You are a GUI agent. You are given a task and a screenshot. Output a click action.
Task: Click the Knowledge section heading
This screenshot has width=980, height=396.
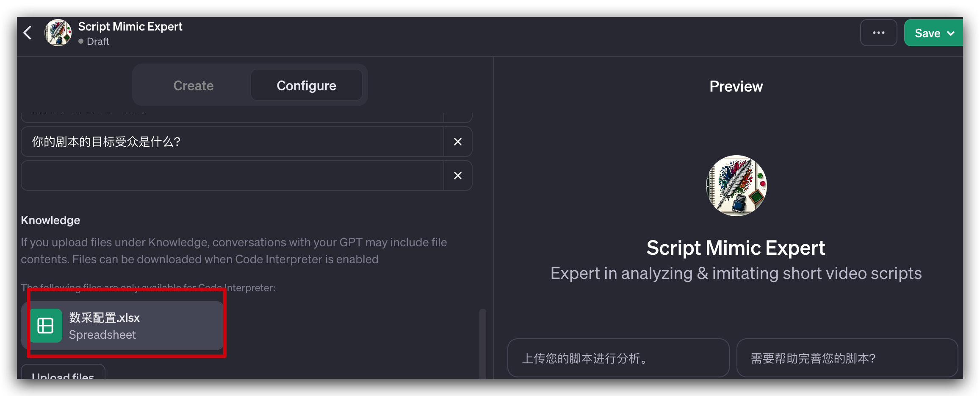coord(50,220)
